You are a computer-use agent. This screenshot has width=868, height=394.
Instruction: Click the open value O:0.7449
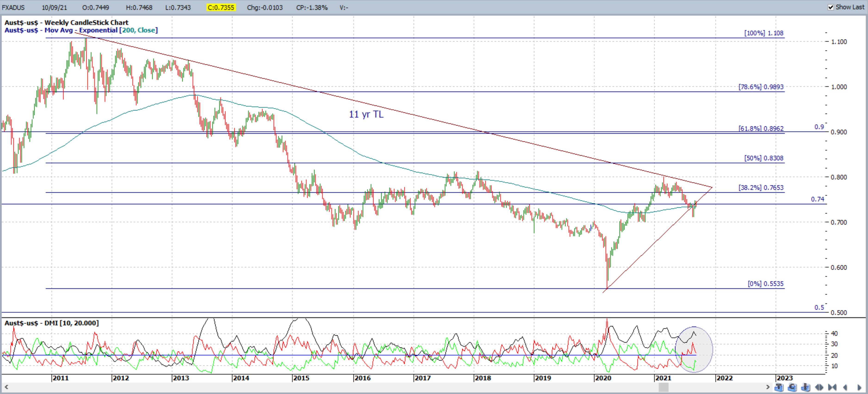click(96, 7)
